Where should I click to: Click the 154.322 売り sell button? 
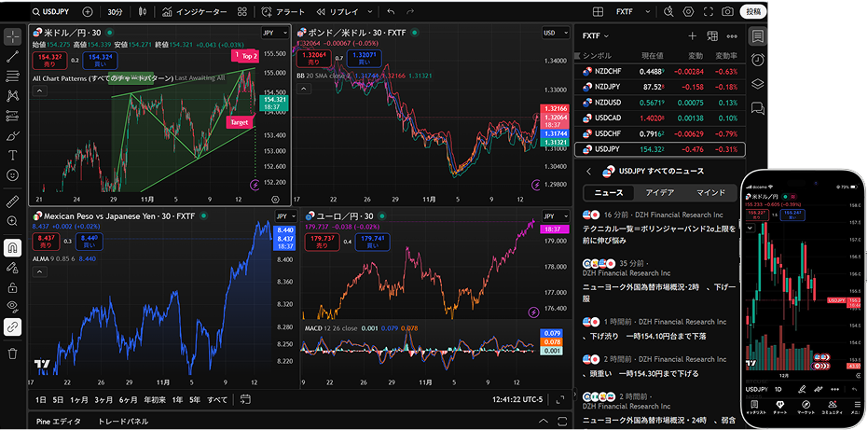(x=49, y=61)
